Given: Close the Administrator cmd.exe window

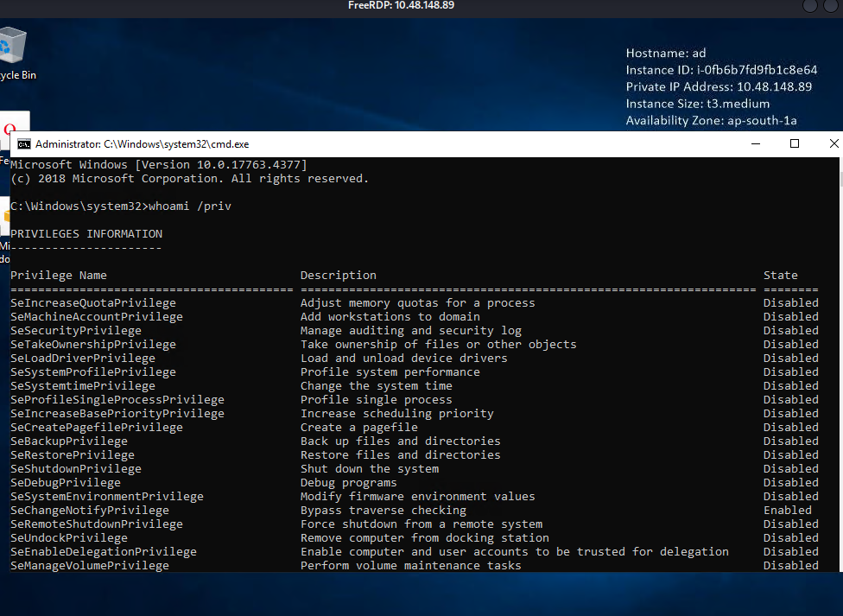Looking at the screenshot, I should point(833,143).
